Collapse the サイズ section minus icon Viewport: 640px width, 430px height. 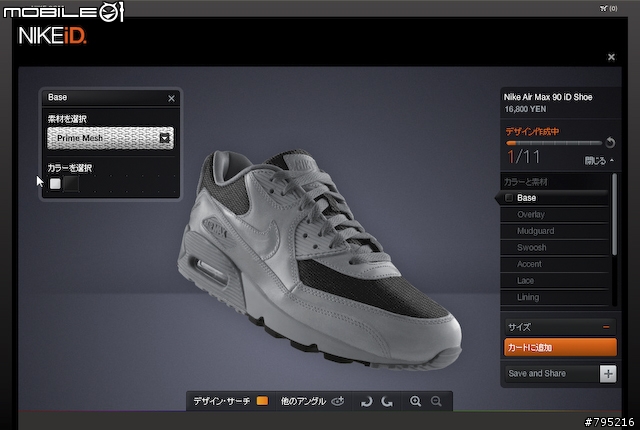[606, 327]
